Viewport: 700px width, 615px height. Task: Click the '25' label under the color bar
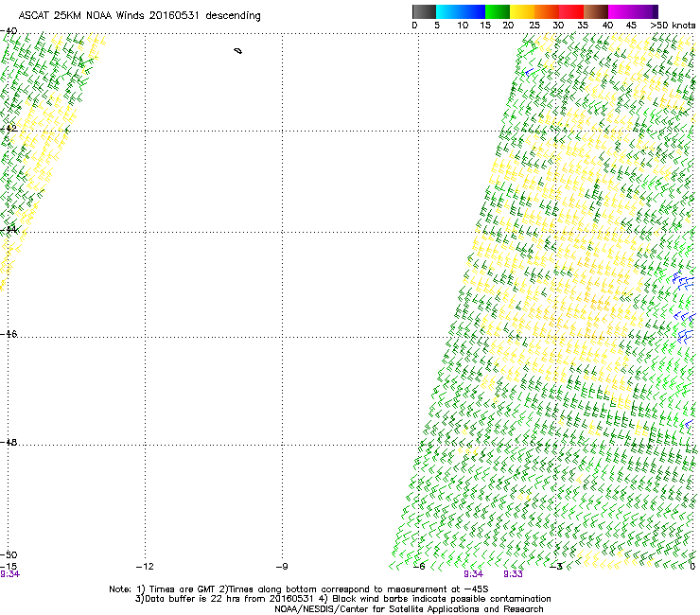[x=534, y=26]
